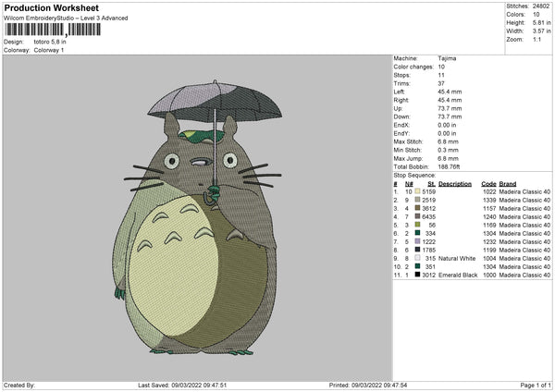
Task: Click thread code 1169 in row 5
Action: coord(489,225)
